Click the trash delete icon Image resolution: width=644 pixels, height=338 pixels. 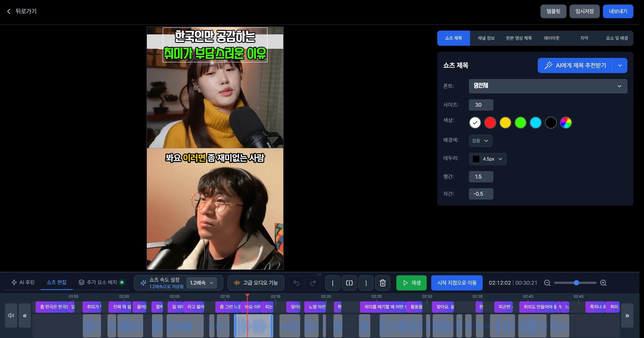382,283
